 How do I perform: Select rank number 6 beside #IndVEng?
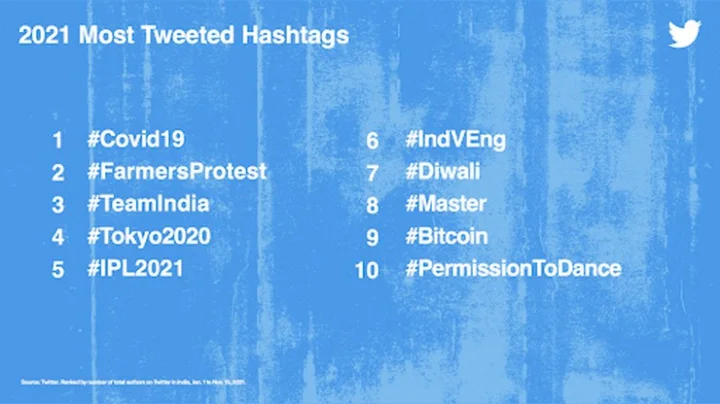pyautogui.click(x=372, y=140)
